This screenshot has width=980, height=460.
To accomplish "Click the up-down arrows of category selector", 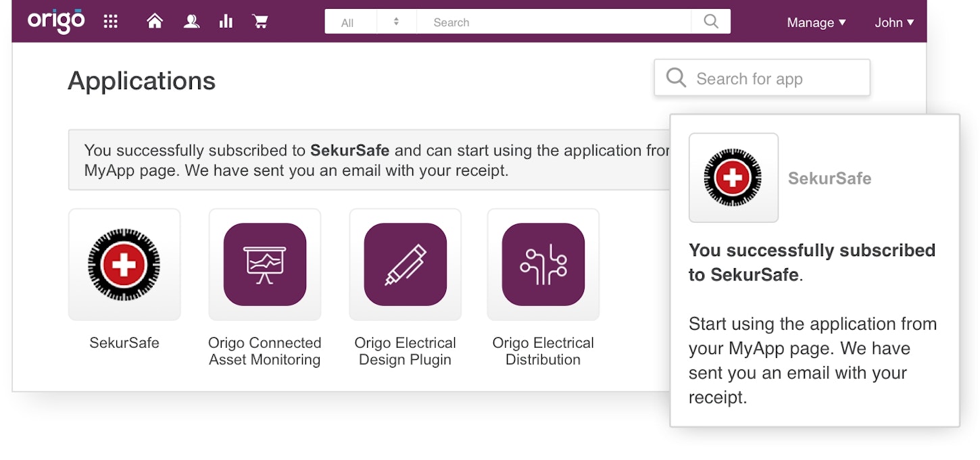I will [396, 22].
